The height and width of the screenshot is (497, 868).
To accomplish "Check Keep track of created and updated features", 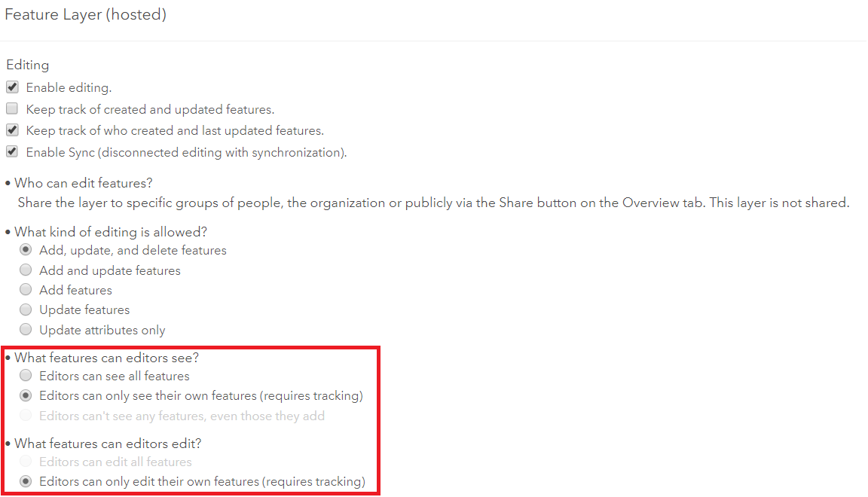I will point(12,109).
